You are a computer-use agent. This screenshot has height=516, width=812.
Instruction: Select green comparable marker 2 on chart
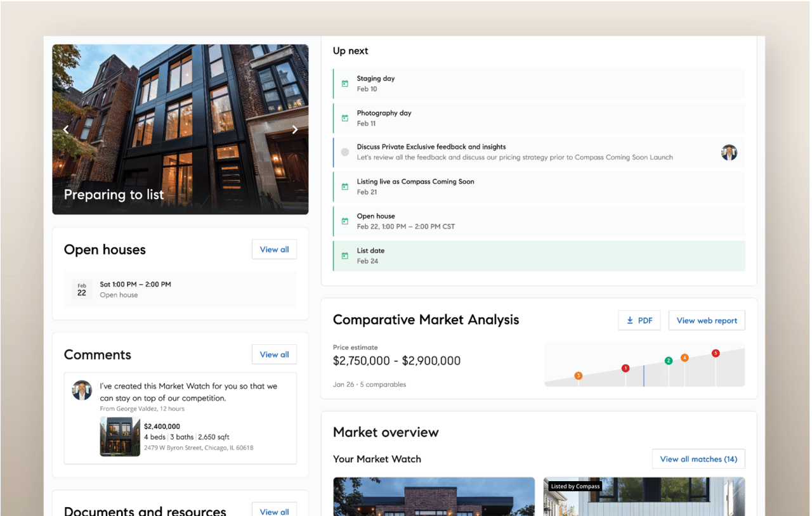(x=668, y=361)
